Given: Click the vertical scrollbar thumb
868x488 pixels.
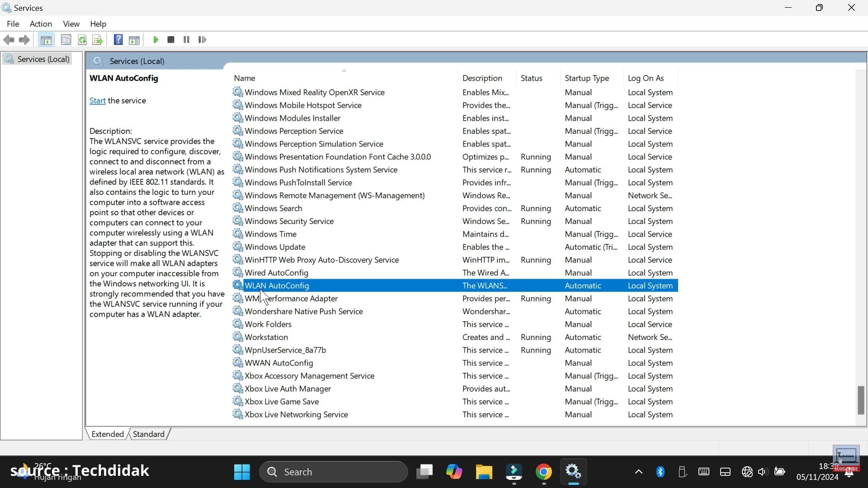Looking at the screenshot, I should click(861, 400).
